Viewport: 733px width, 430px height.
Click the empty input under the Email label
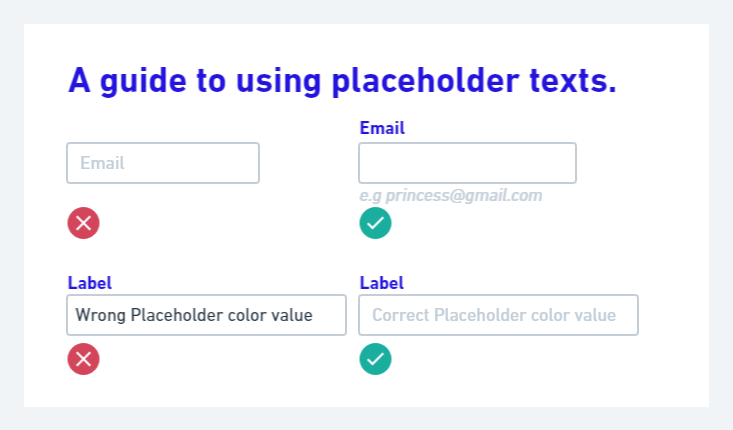click(467, 163)
